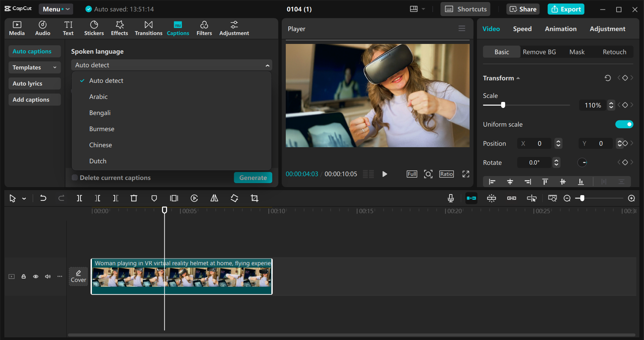Screen dimensions: 644x340
Task: Click the timeline zoom slider handle
Action: 582,198
